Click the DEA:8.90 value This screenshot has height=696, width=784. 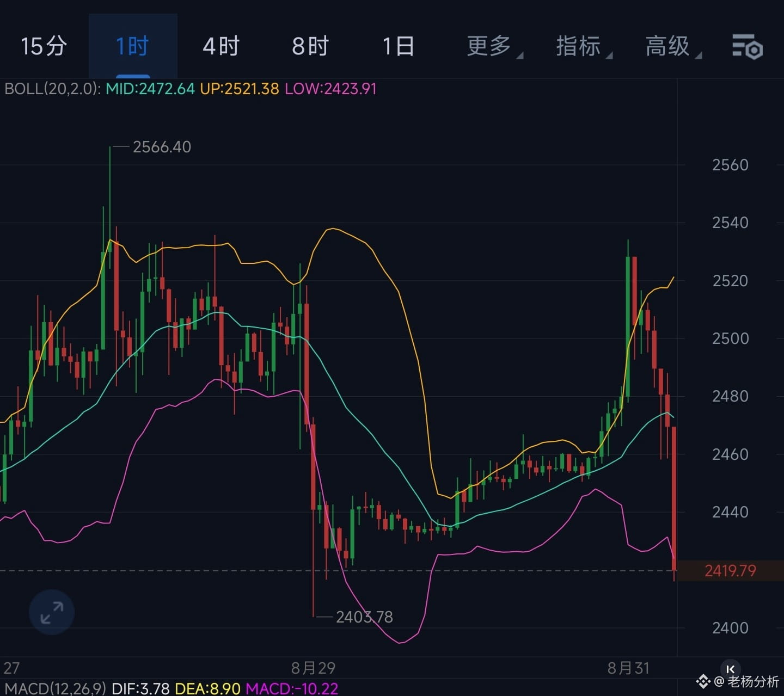(x=208, y=688)
